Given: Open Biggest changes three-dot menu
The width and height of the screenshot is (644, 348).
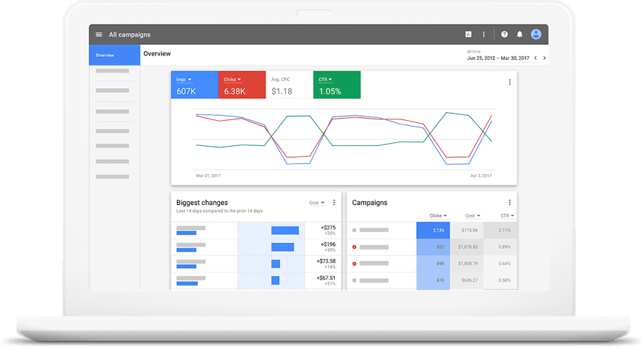Looking at the screenshot, I should coord(334,203).
